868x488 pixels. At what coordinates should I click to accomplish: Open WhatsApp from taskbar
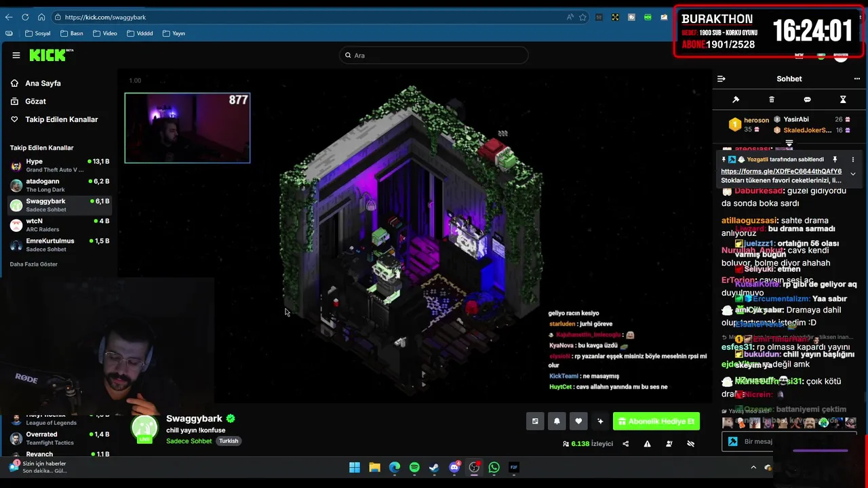coord(494,467)
